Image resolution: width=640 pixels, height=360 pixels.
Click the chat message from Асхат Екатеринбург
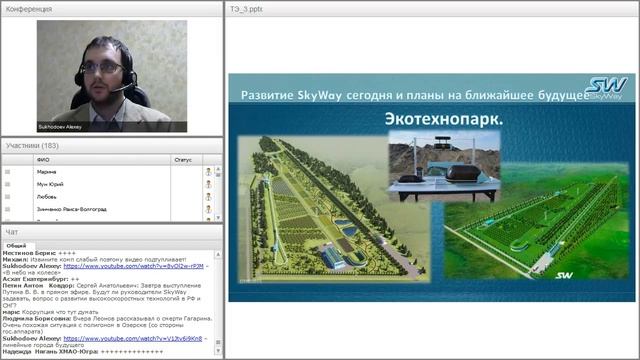click(41, 279)
